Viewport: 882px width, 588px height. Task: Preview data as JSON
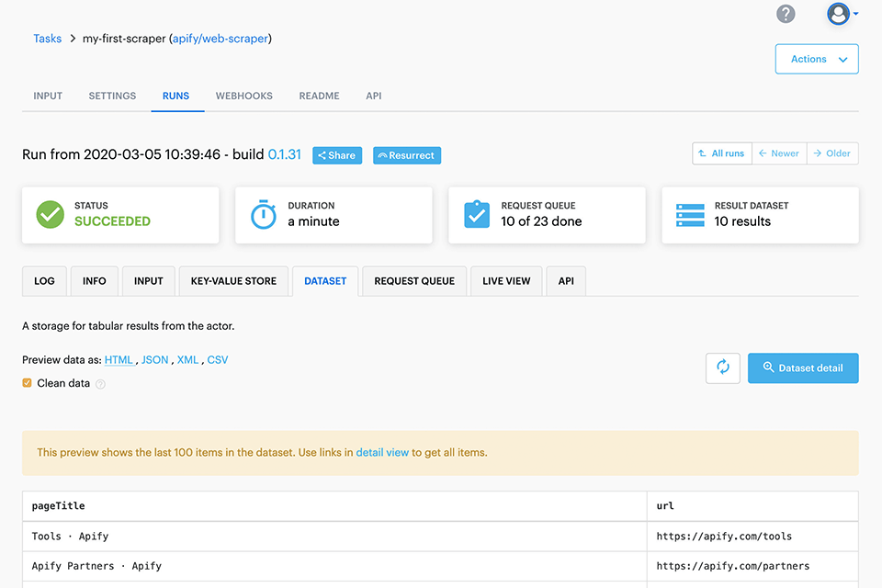[154, 360]
